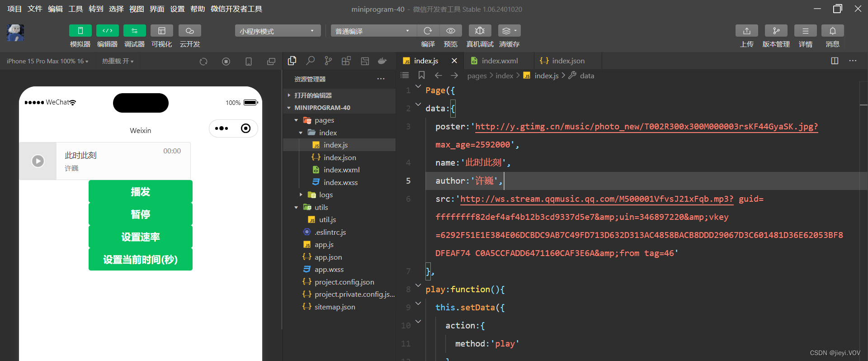Open the 微信开发者工具 menu
This screenshot has height=361, width=868.
click(236, 9)
